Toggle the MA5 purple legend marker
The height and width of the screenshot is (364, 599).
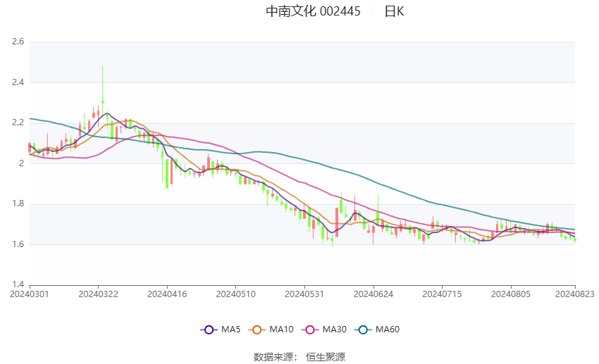pyautogui.click(x=208, y=330)
